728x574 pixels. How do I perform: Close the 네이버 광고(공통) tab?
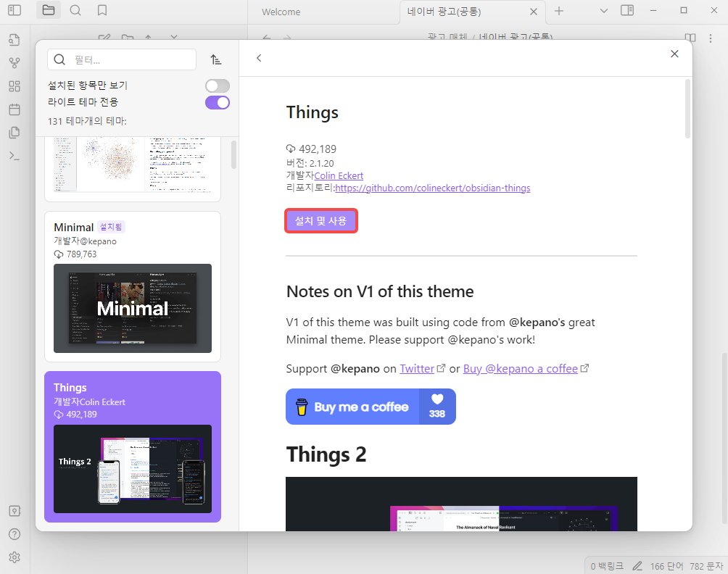pos(534,12)
